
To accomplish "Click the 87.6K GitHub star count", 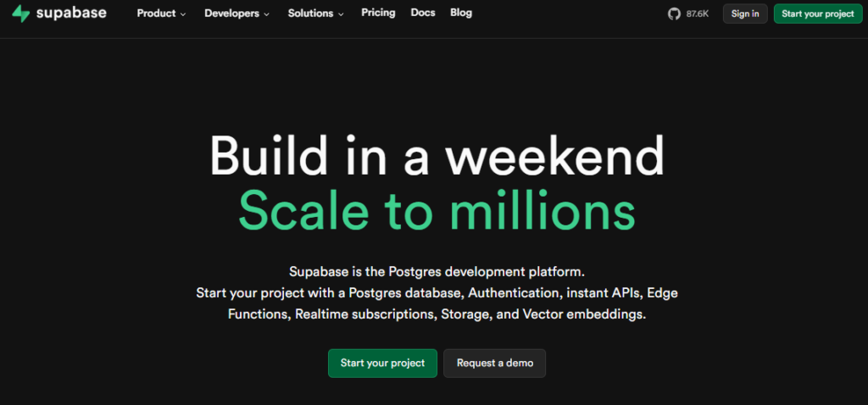I will click(x=697, y=14).
